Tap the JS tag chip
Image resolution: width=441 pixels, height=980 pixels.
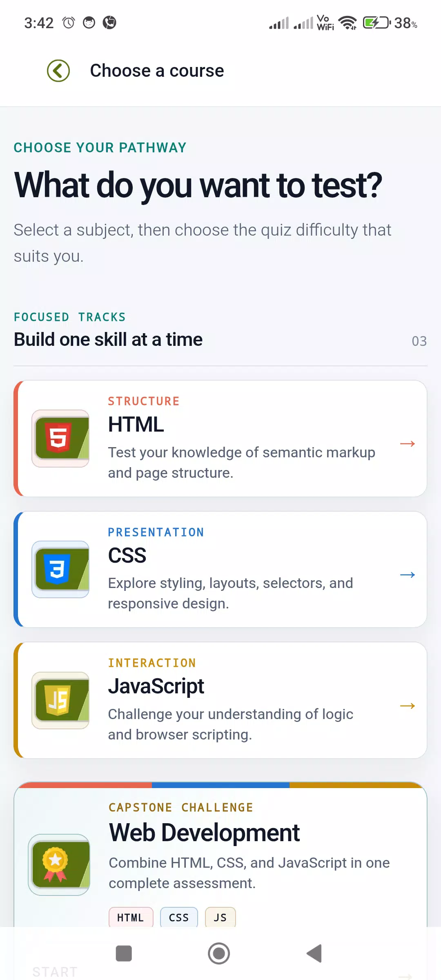point(220,918)
